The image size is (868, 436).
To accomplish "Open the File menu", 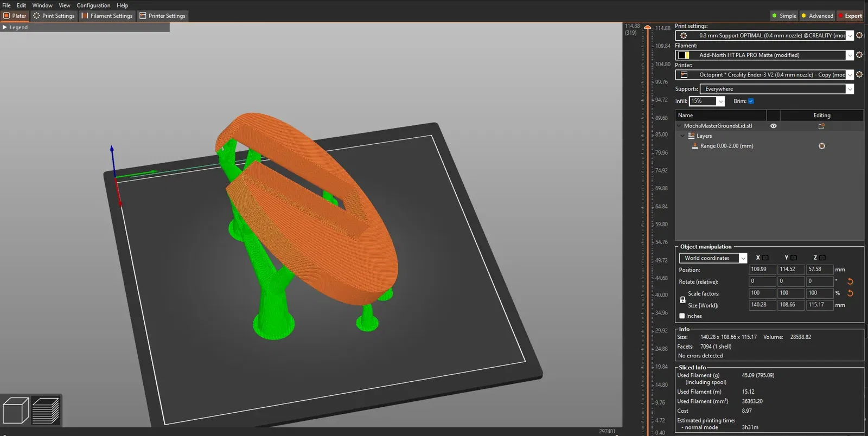I will coord(7,5).
